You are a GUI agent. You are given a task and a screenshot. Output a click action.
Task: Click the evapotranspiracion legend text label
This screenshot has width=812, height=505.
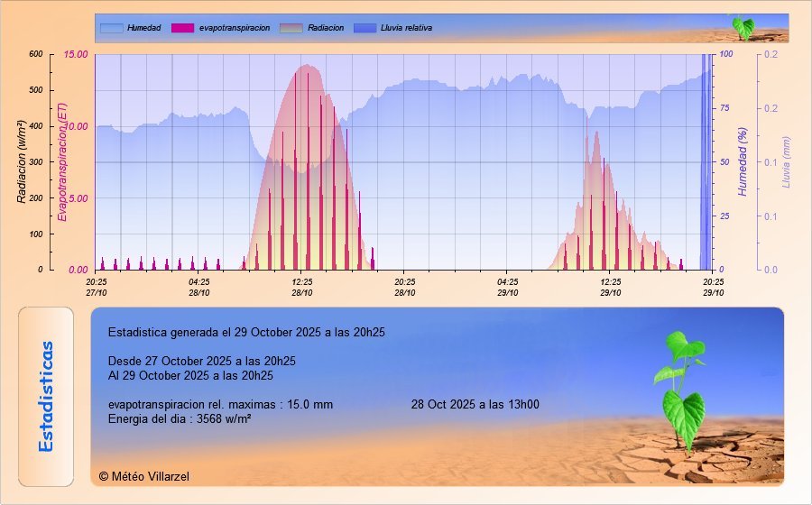(234, 28)
